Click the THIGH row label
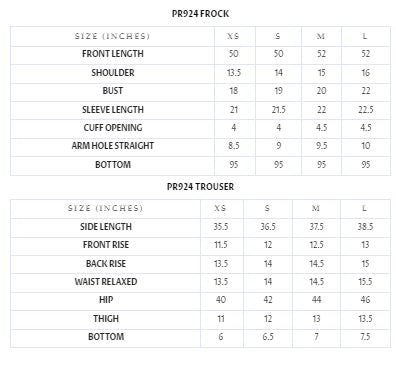Image resolution: width=396 pixels, height=369 pixels. [106, 319]
